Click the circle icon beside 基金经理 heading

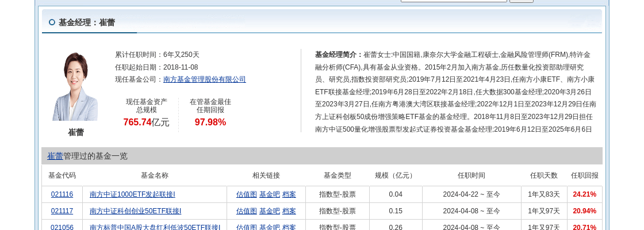tap(52, 22)
